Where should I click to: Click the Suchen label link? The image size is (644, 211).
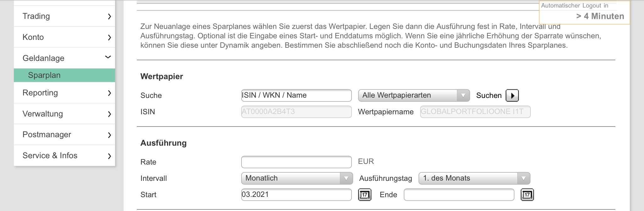click(x=489, y=95)
